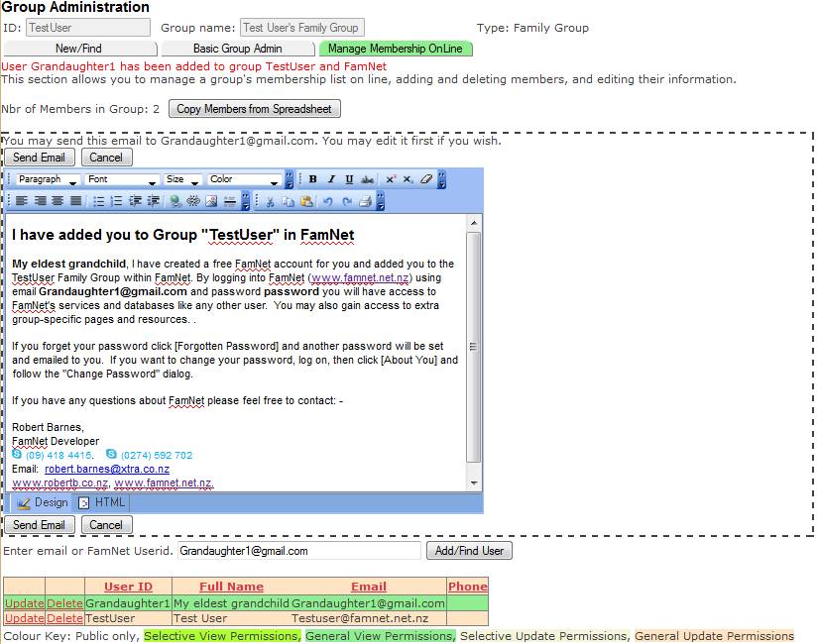Open the www.robertb.co.nz link
Screen dimensions: 817x644
pos(59,483)
